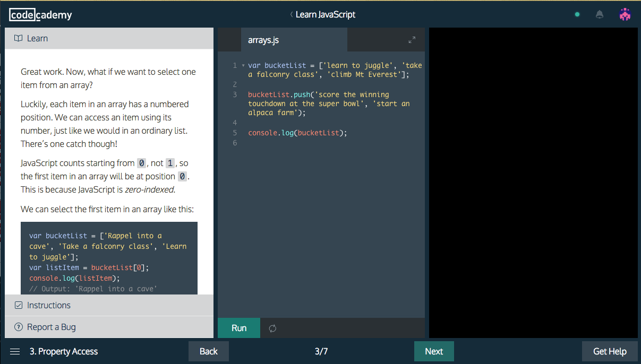The width and height of the screenshot is (641, 364).
Task: Click line number 3 in the gutter
Action: pos(235,94)
